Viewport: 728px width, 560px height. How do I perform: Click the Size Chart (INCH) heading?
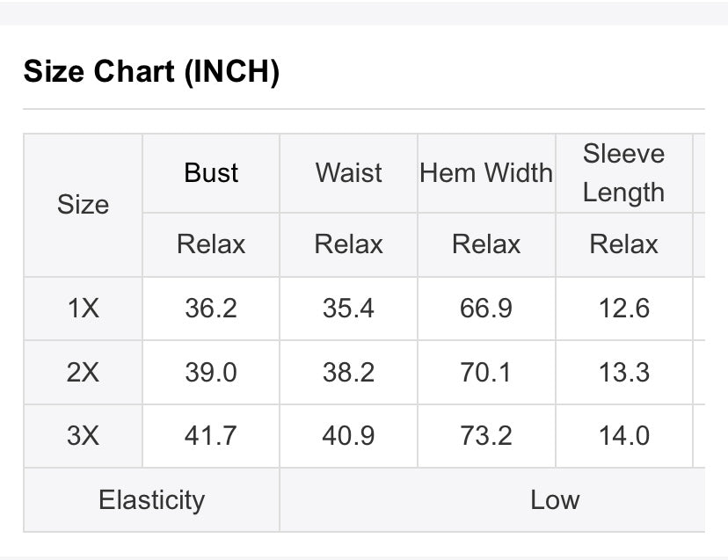pos(151,71)
